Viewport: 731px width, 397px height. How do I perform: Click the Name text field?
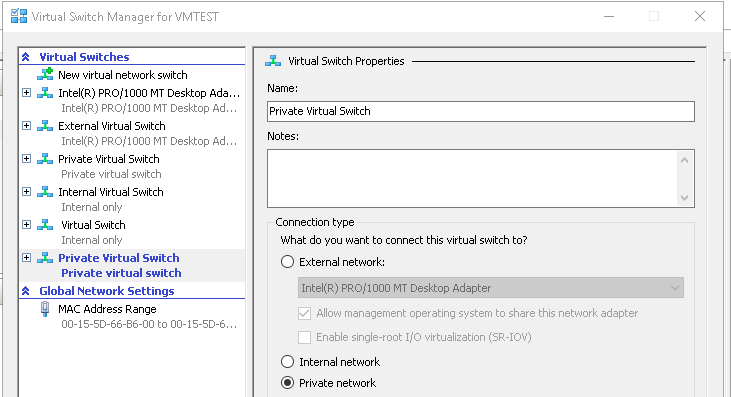tap(481, 111)
